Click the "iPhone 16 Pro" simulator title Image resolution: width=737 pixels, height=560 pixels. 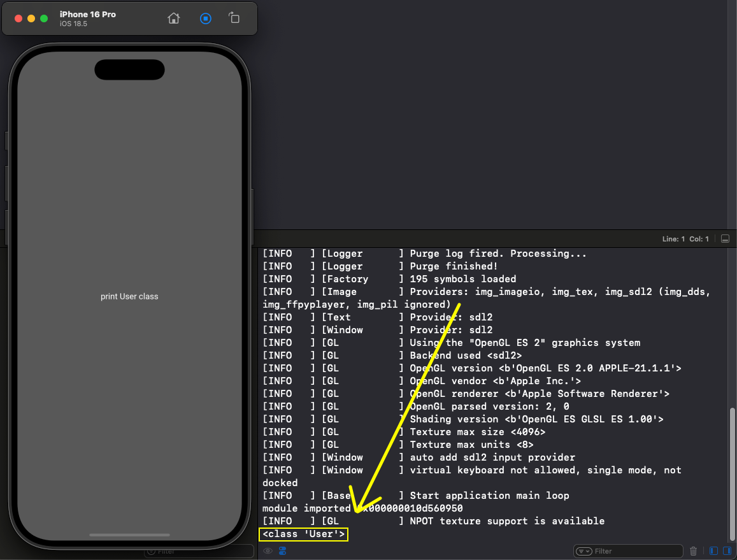[88, 14]
